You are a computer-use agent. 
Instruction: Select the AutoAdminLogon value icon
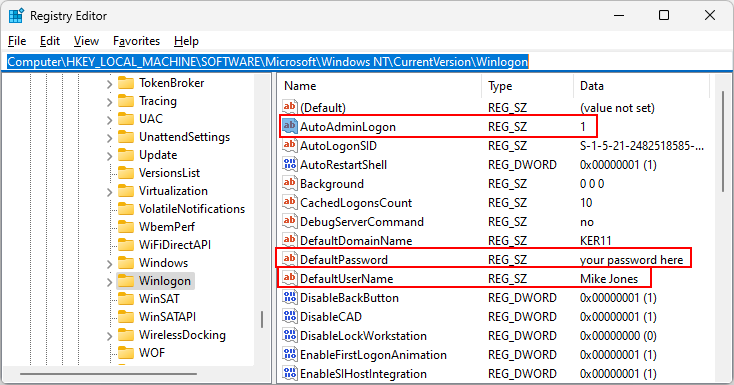(290, 126)
